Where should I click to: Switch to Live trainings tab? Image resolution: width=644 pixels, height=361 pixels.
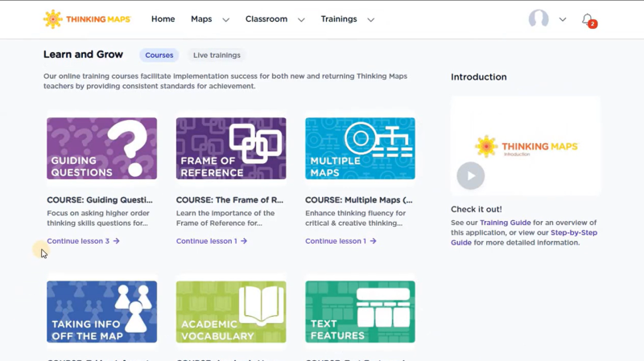click(x=217, y=55)
